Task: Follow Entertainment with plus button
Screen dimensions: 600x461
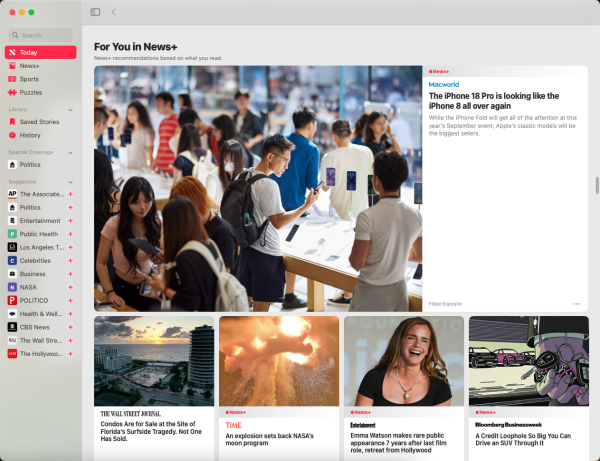Action: (x=70, y=221)
